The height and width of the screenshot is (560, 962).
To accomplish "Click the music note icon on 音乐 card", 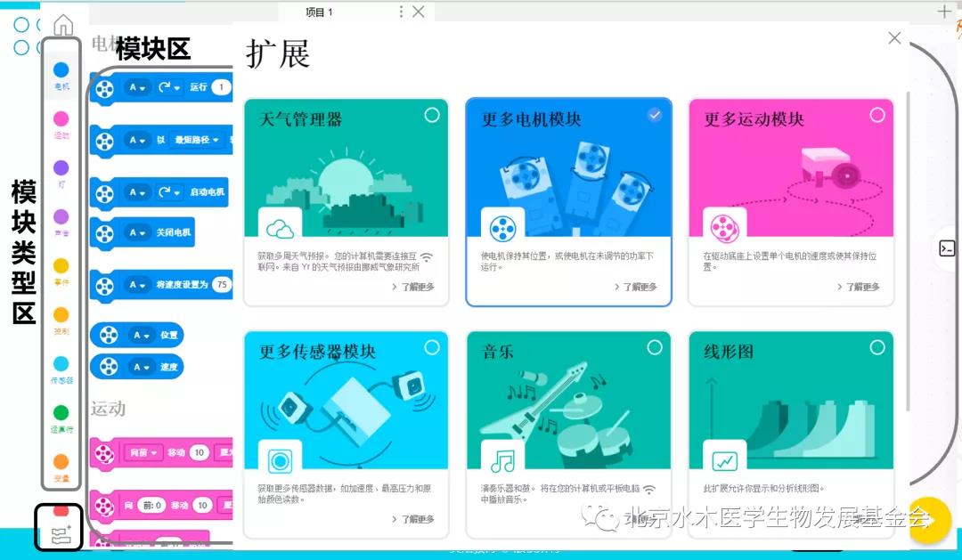I will tap(502, 460).
